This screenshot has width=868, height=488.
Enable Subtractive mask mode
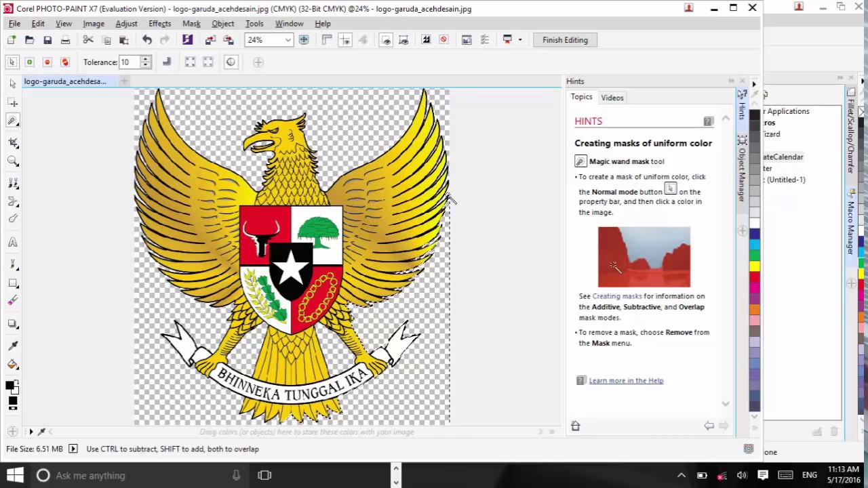(47, 62)
